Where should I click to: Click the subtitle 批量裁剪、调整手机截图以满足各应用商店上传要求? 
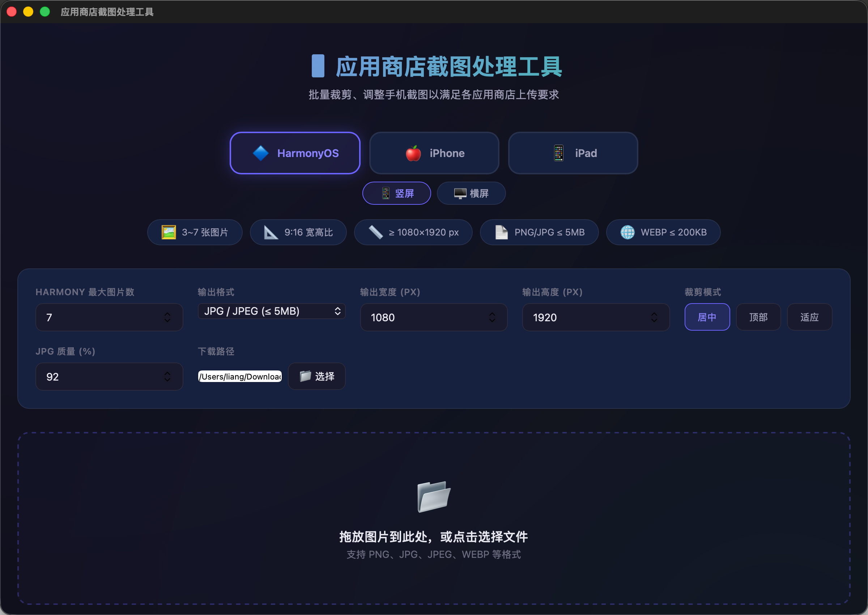tap(434, 95)
